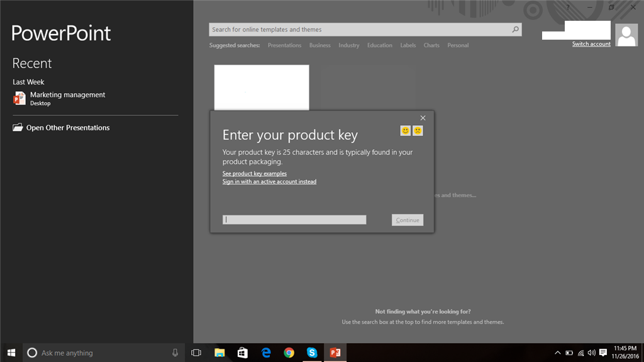
Task: Click the Cortana microphone icon
Action: 175,353
